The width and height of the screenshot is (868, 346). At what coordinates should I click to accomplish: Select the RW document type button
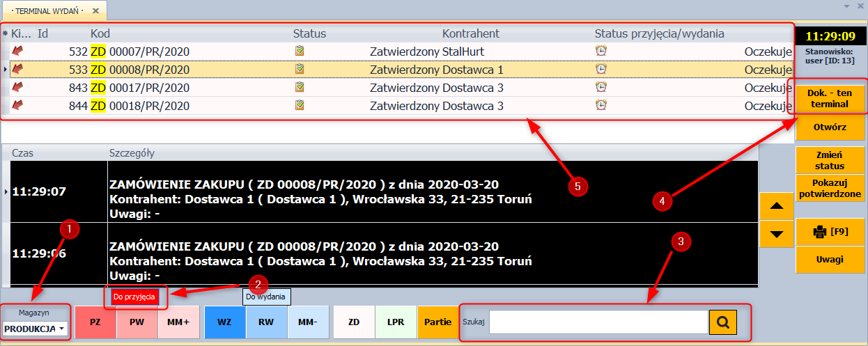pyautogui.click(x=267, y=322)
